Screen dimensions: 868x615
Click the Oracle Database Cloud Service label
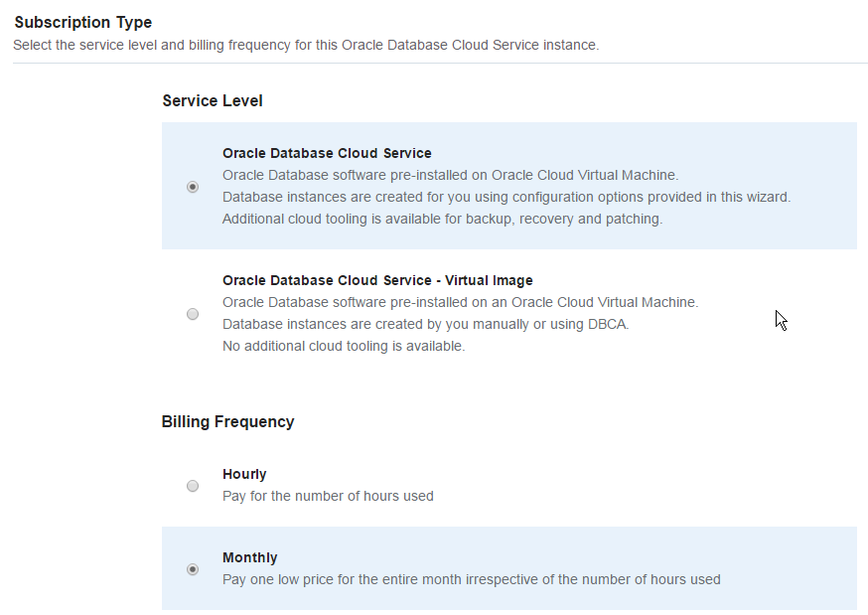(327, 153)
